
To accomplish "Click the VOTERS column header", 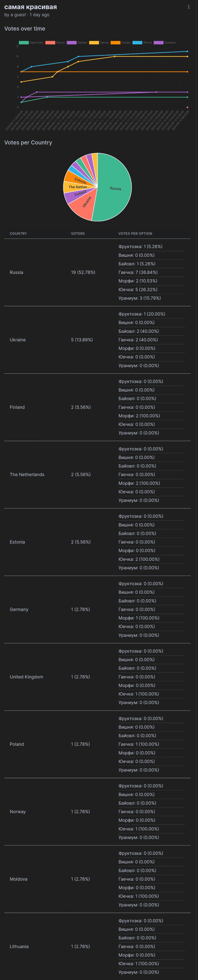I will (x=78, y=234).
